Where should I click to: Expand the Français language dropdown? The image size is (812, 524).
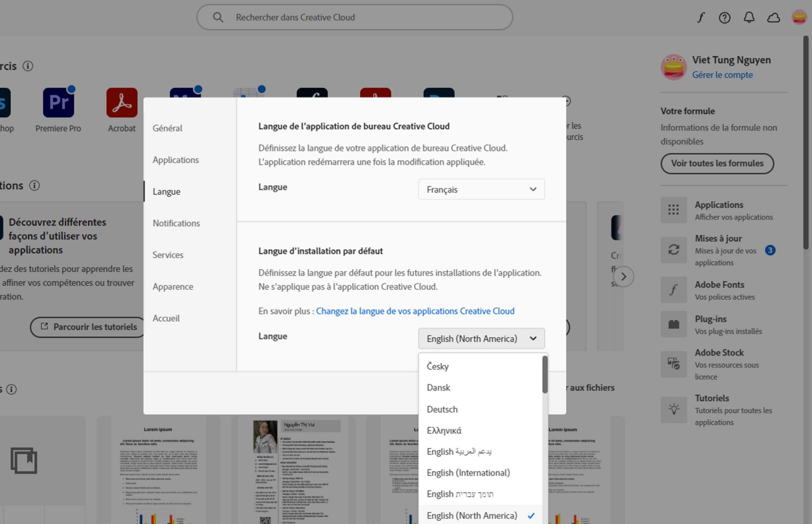481,189
